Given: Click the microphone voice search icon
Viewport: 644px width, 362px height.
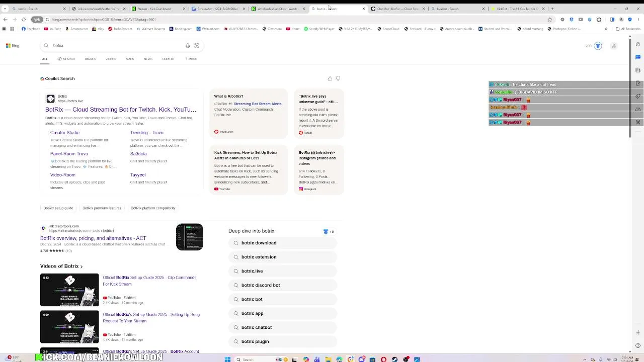Looking at the screenshot, I should (188, 46).
